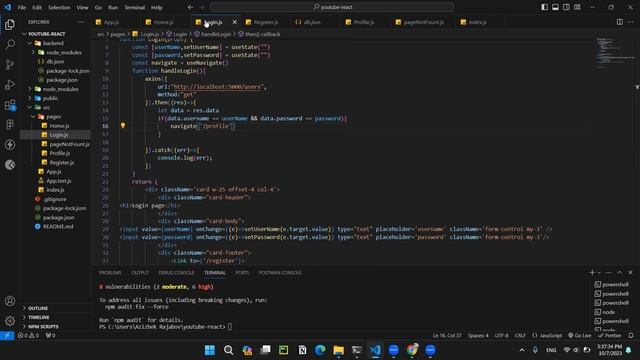Image resolution: width=640 pixels, height=360 pixels.
Task: Click the code minimap overview
Action: click(x=614, y=53)
